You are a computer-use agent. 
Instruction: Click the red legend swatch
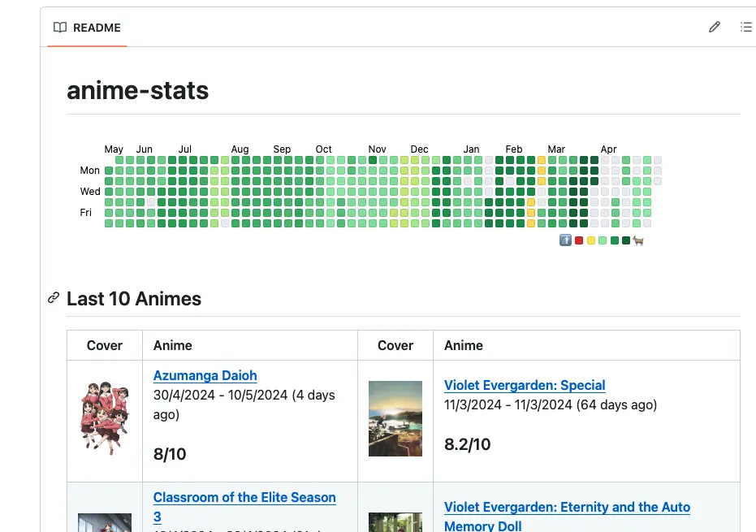(x=579, y=240)
